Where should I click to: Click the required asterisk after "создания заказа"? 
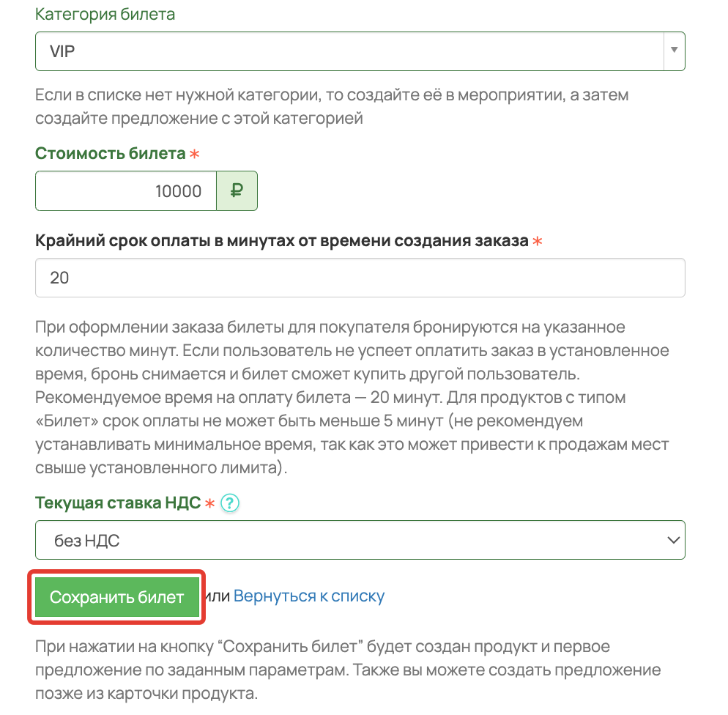(x=537, y=241)
